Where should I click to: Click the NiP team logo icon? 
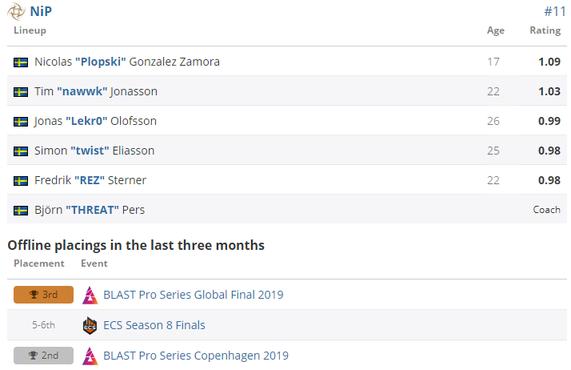16,11
